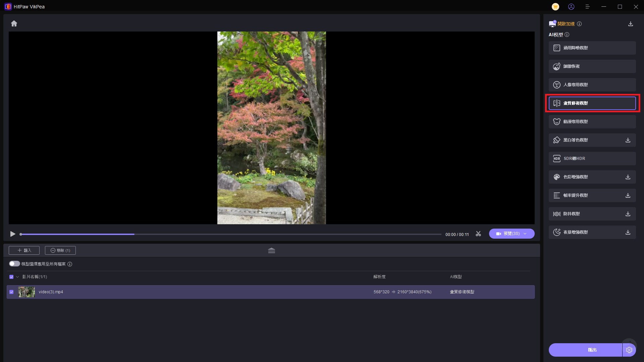Click the 匯入 import button
The width and height of the screenshot is (644, 362).
pyautogui.click(x=24, y=250)
